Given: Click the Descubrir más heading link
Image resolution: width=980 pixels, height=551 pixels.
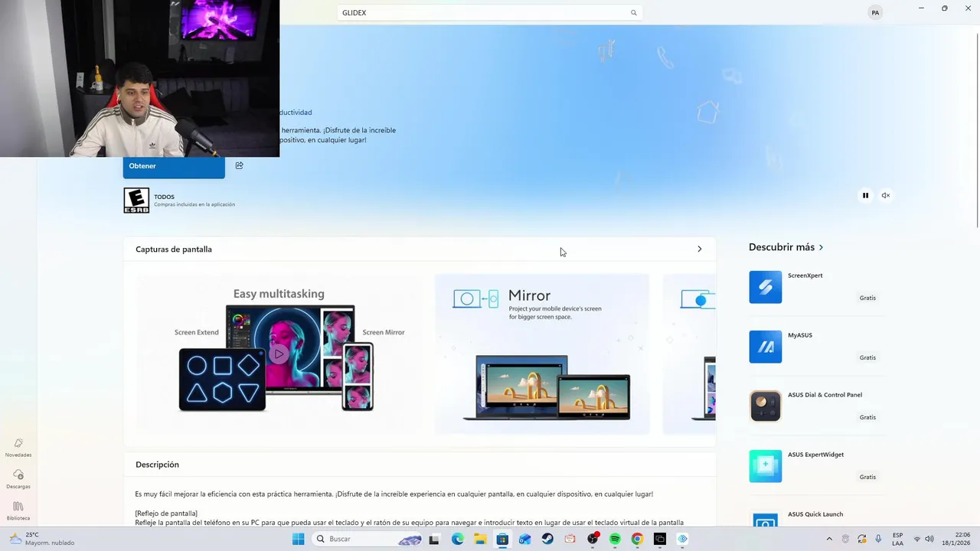Looking at the screenshot, I should click(x=782, y=247).
